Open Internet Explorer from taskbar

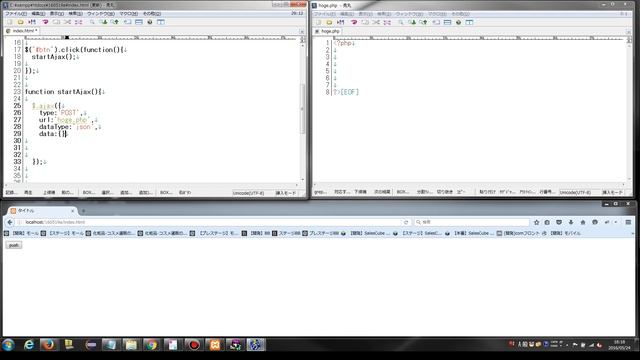(x=29, y=345)
